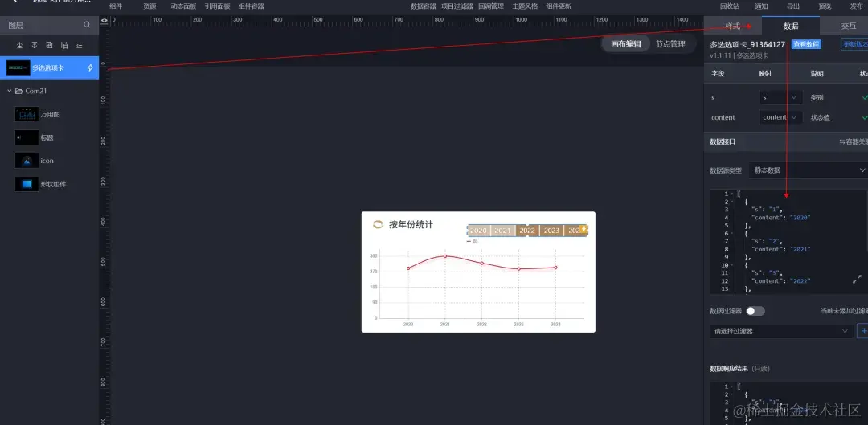Screen dimensions: 868x425
Task: Click 导出 export
Action: point(793,6)
